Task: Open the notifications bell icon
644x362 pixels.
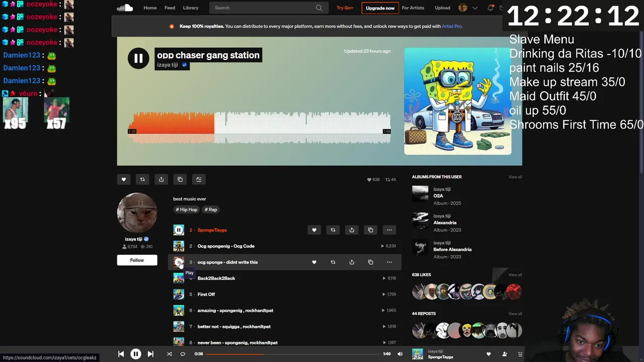Action: click(491, 8)
